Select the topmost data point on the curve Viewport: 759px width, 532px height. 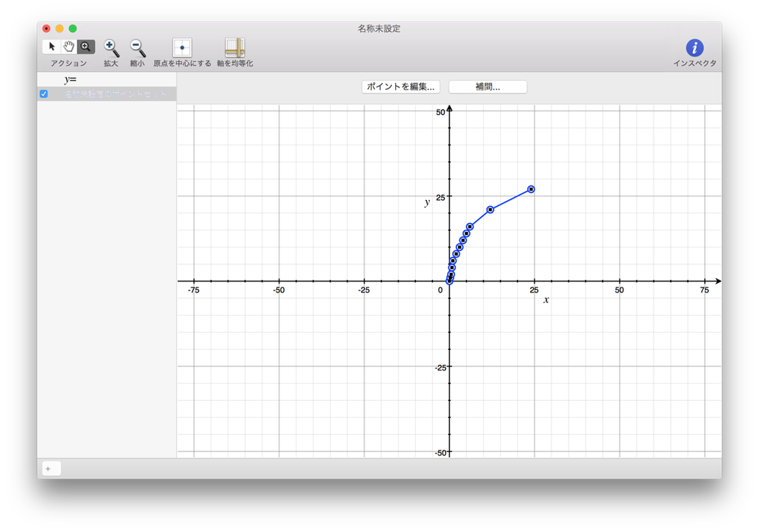(x=531, y=189)
